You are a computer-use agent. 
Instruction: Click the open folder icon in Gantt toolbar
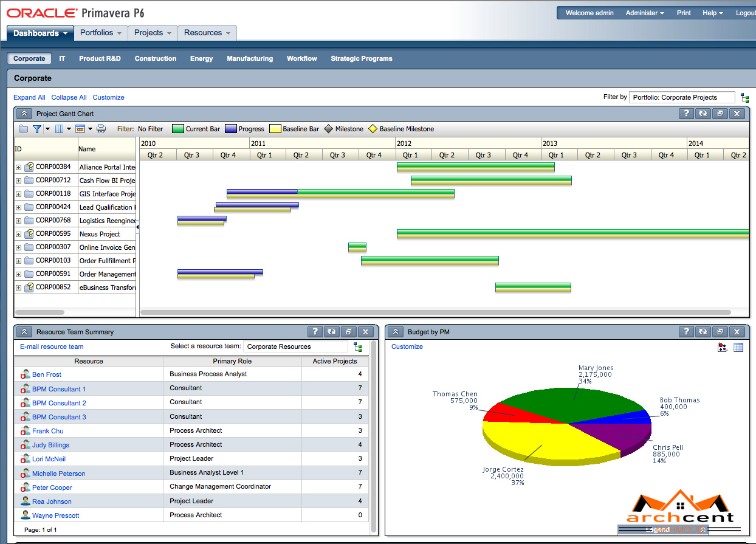23,129
